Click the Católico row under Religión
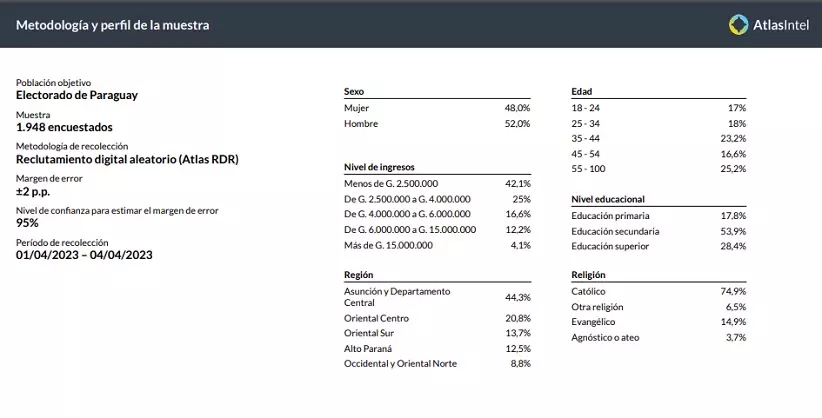Screen dimensions: 822x418 [658, 291]
